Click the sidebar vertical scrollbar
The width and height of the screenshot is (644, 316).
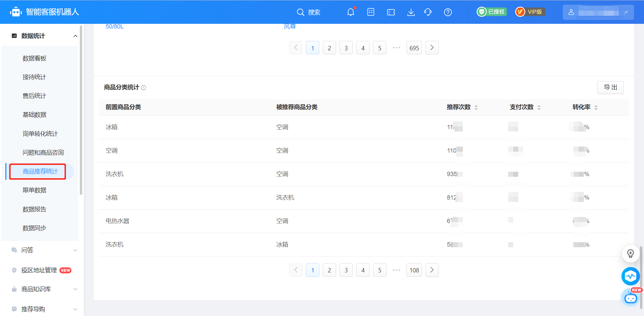[x=81, y=111]
